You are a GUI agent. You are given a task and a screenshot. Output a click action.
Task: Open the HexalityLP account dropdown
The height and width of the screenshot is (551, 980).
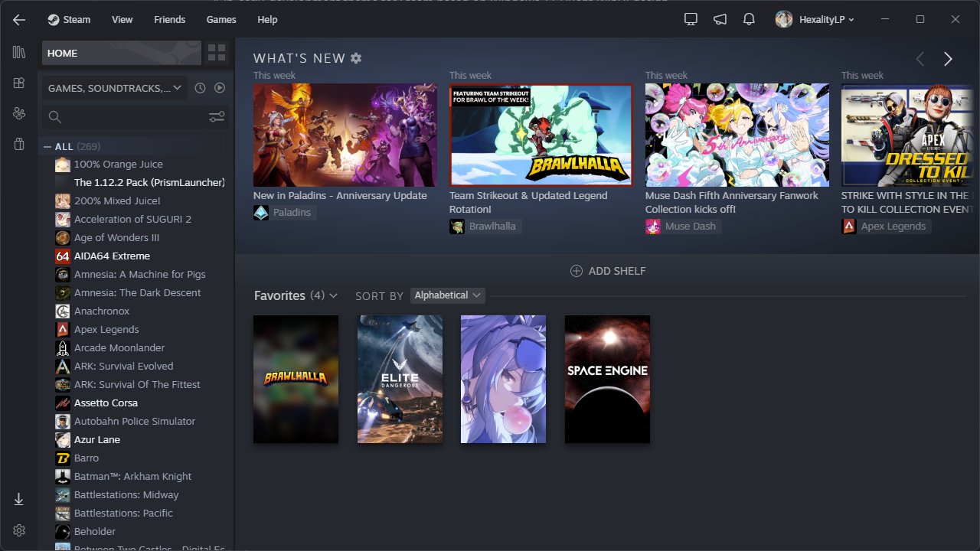(815, 19)
